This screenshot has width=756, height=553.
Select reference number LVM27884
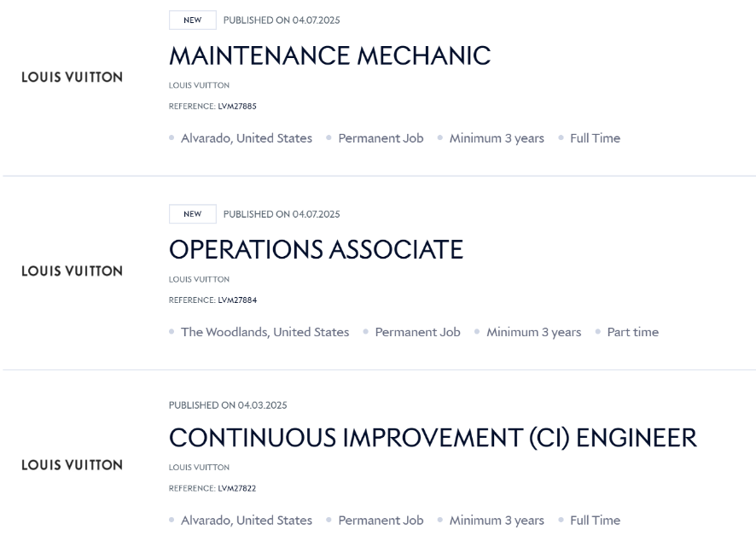tap(237, 300)
